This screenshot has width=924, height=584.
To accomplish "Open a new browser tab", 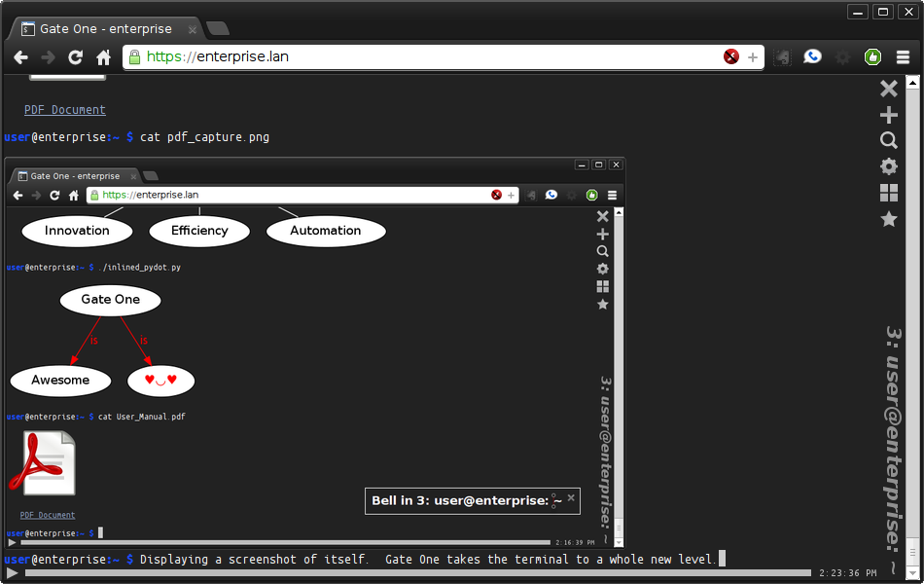I will tap(218, 28).
